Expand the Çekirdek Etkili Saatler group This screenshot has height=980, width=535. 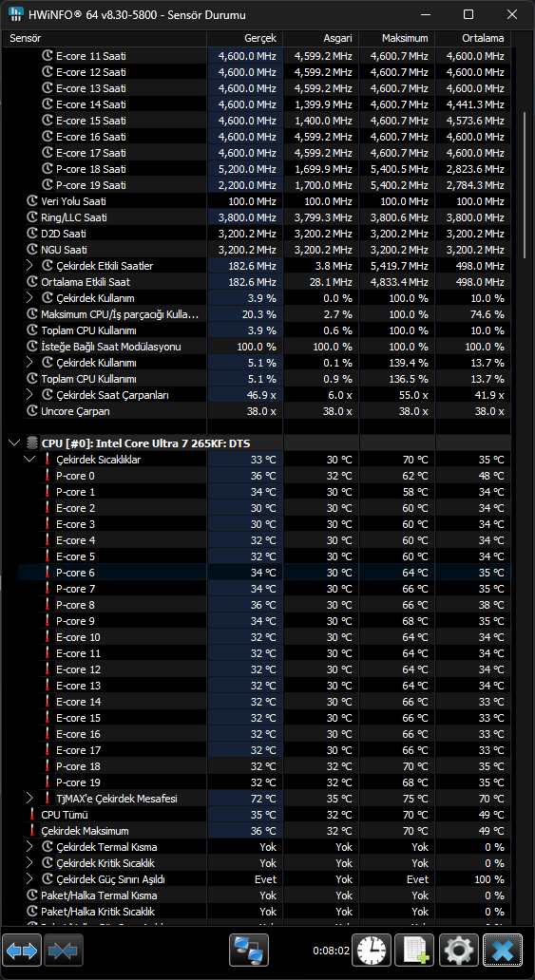(29, 266)
